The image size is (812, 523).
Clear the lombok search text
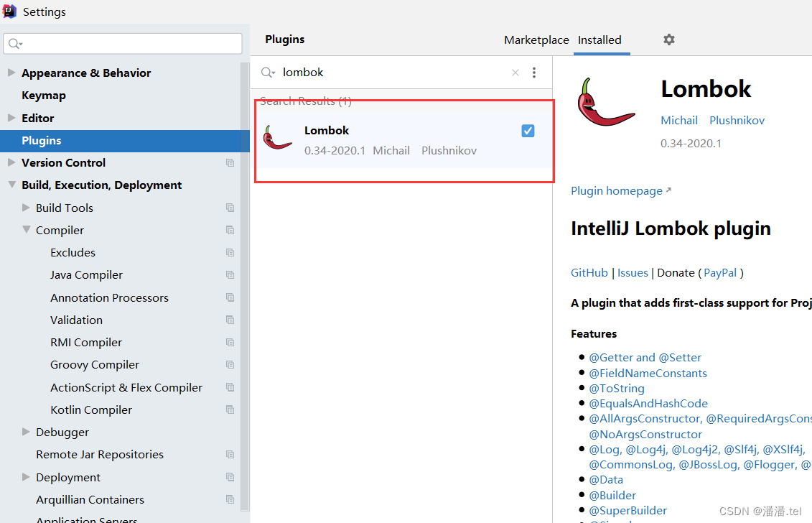[515, 73]
